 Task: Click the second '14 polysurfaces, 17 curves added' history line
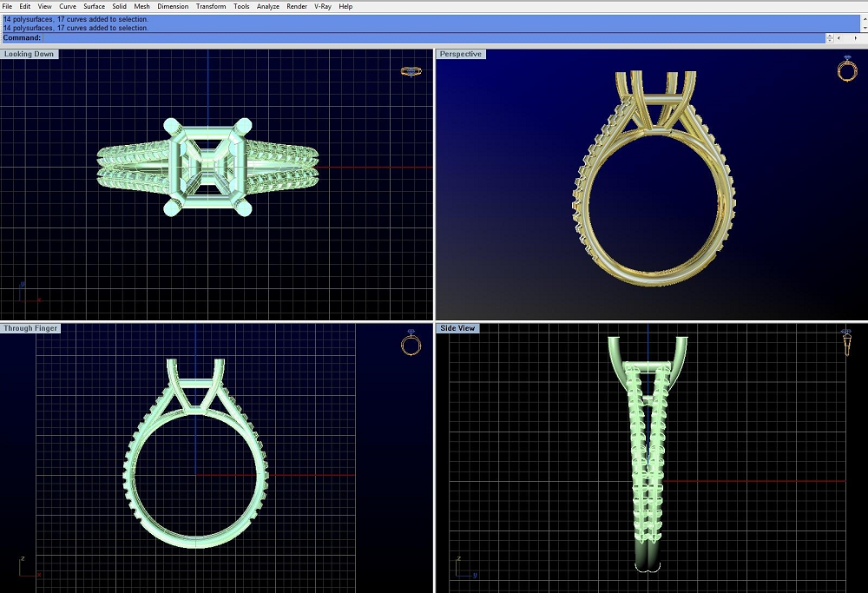(x=76, y=28)
